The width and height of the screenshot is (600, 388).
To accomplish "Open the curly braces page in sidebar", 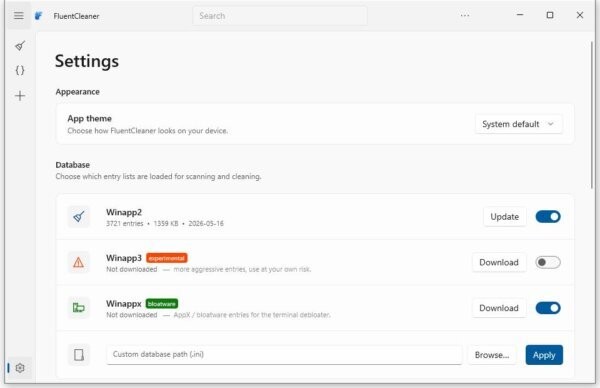I will tap(20, 70).
